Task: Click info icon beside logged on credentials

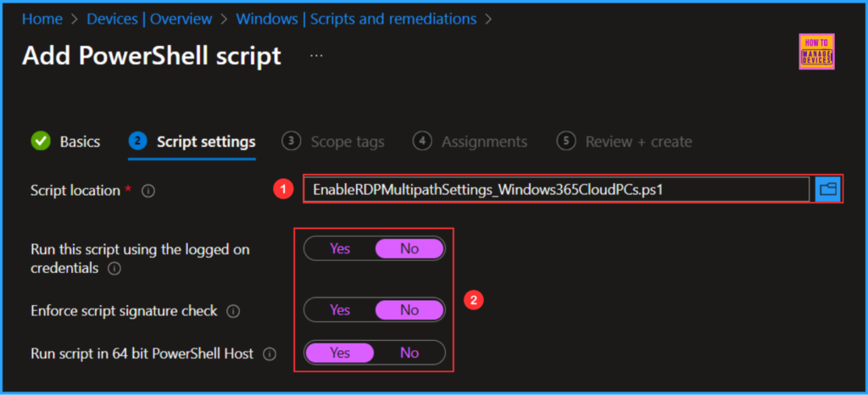Action: click(114, 270)
